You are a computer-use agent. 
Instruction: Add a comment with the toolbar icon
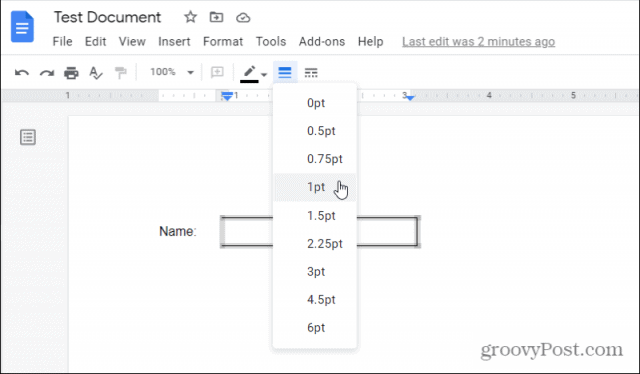(x=217, y=72)
